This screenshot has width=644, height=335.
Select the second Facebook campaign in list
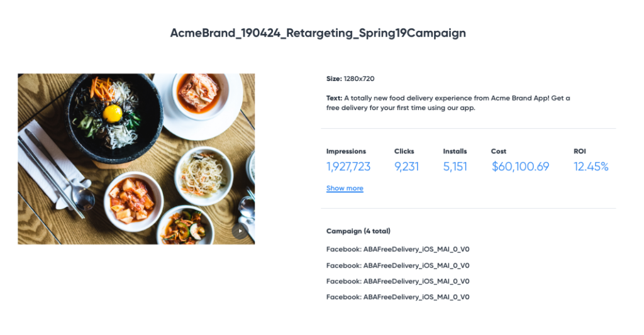click(x=397, y=266)
